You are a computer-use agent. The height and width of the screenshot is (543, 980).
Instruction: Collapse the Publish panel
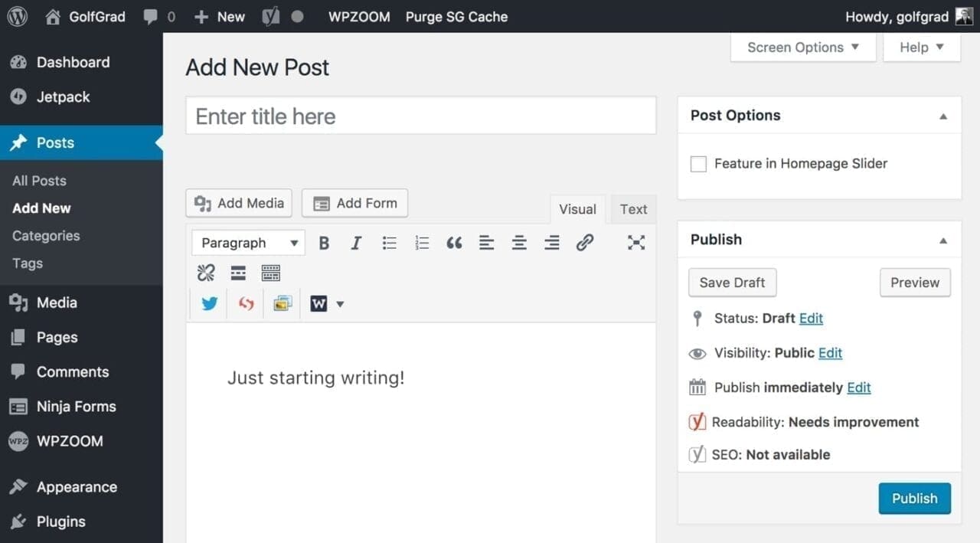tap(942, 239)
